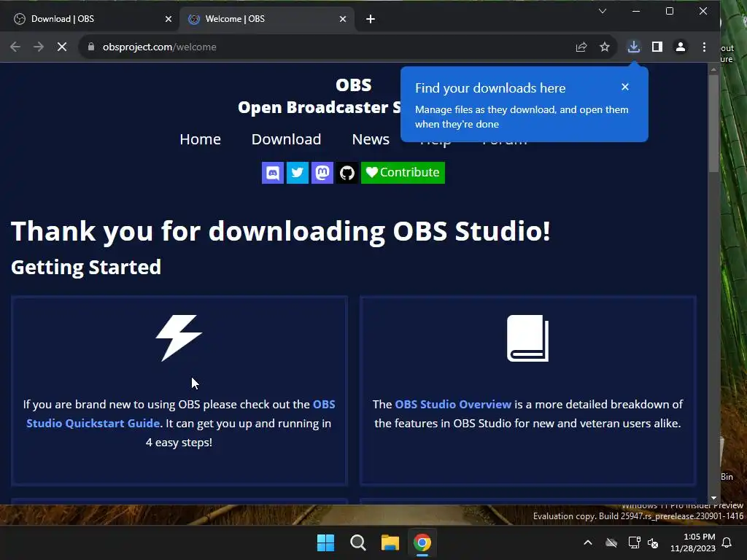Screen dimensions: 747x560
Task: Close the Welcome | OBS tab
Action: [343, 19]
